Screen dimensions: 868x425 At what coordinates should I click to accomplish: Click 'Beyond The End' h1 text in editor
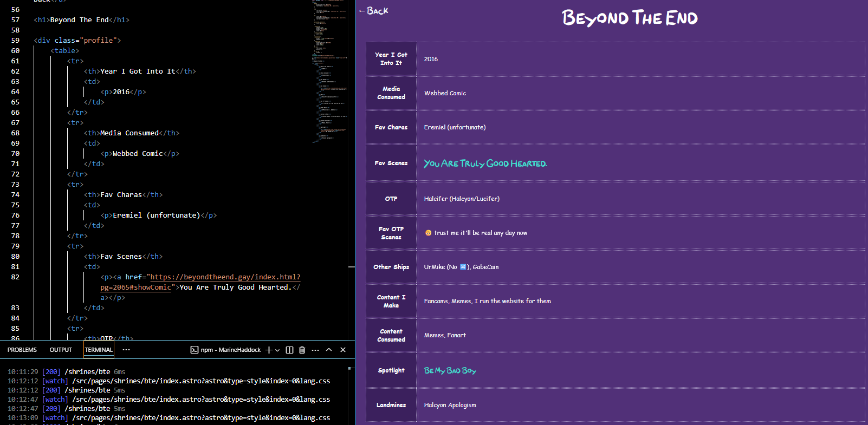79,20
